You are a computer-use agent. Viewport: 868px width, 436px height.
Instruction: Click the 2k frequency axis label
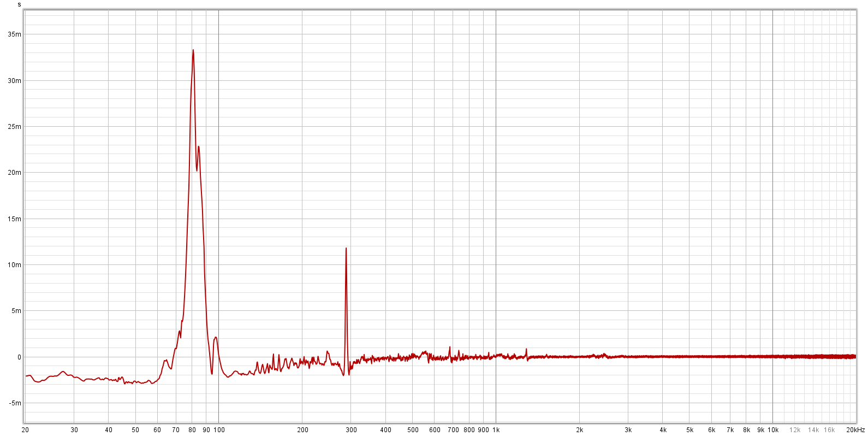tap(579, 430)
